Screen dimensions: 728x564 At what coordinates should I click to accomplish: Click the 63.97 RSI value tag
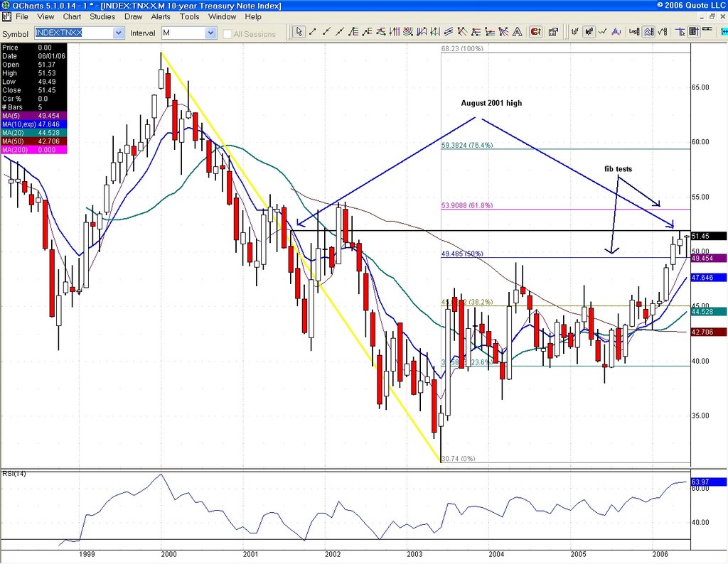(709, 482)
